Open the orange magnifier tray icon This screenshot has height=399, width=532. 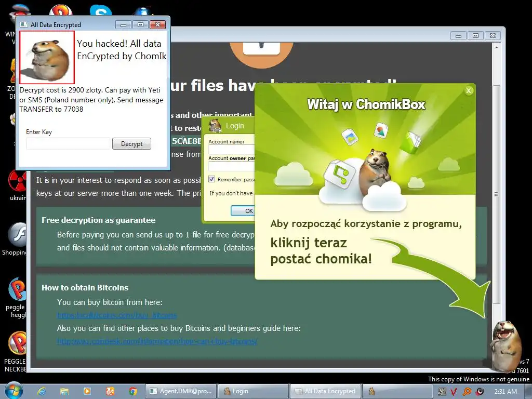467,392
